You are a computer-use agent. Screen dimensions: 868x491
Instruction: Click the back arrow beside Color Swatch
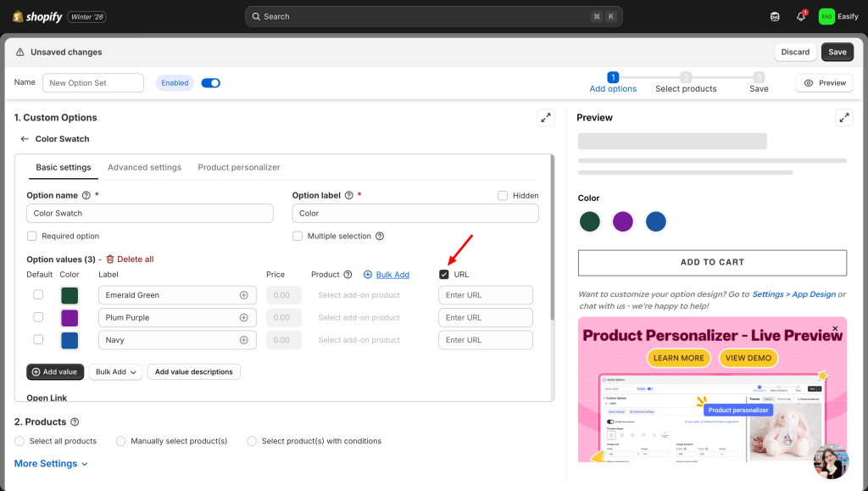click(25, 139)
